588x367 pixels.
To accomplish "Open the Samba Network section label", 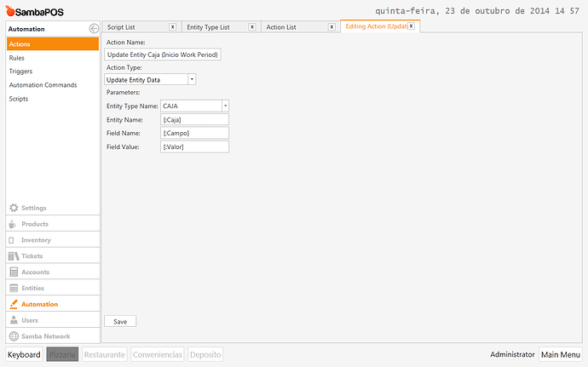I will point(46,336).
